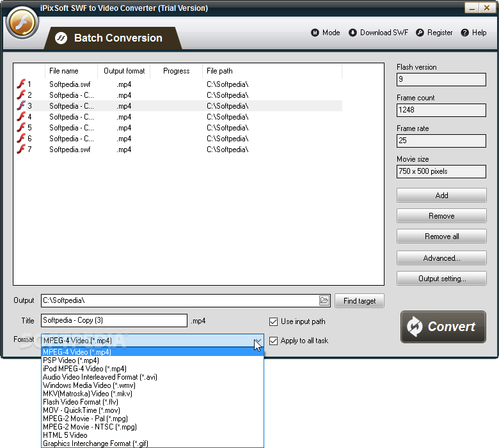Select MPEG-2 Movie - Pal (*.mpg)
Viewport: 499px width, 448px height.
[x=152, y=419]
